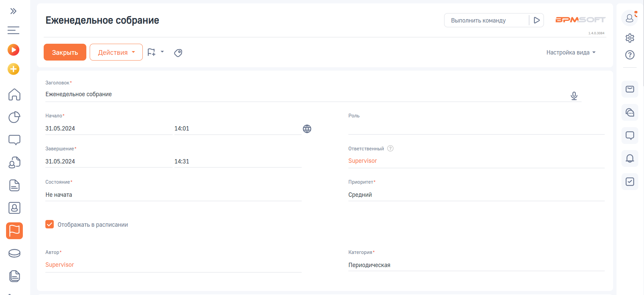Run the command with the play button
644x295 pixels.
click(536, 21)
